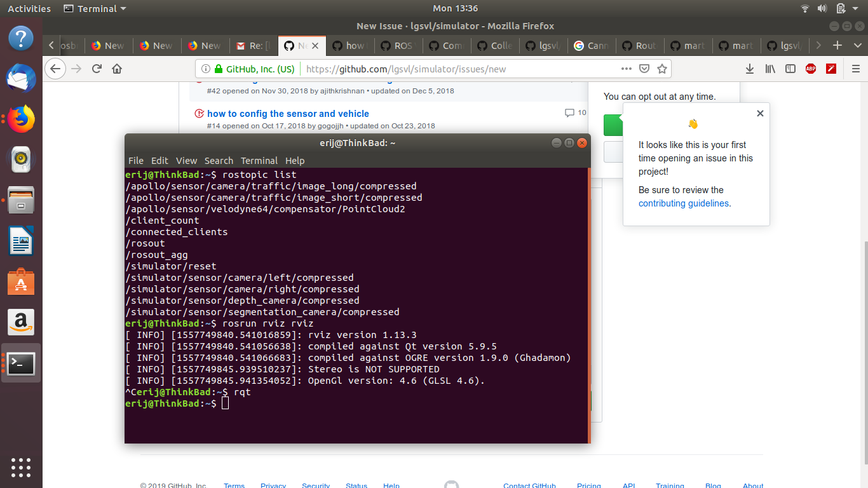868x488 pixels.
Task: Open LibreOffice Writer from the dock
Action: tap(21, 241)
